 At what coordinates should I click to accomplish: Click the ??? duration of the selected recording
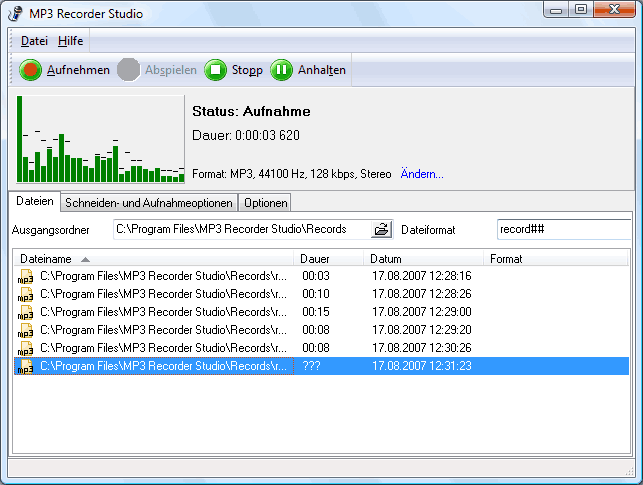[x=311, y=366]
